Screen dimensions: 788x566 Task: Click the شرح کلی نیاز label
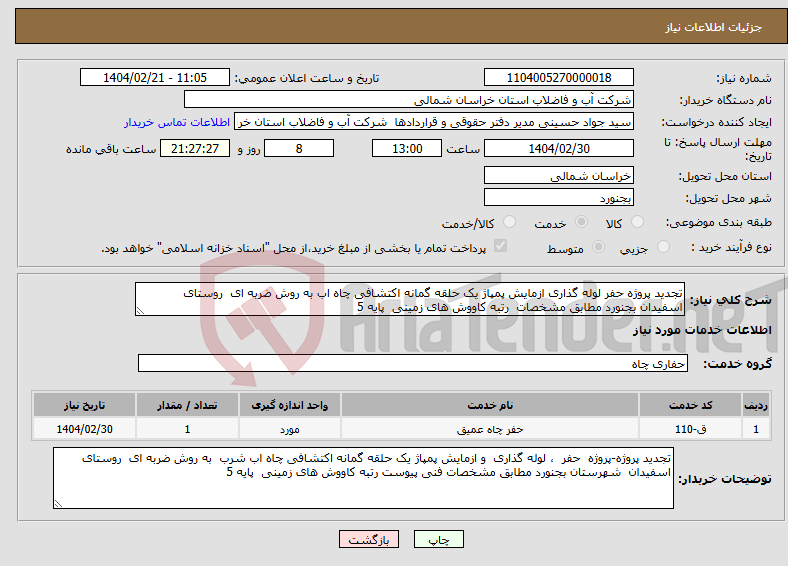point(731,300)
